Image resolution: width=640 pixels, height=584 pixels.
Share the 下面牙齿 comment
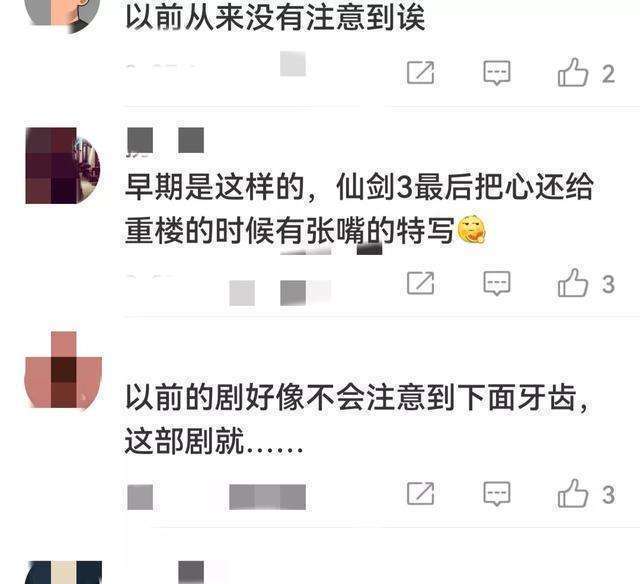[420, 493]
